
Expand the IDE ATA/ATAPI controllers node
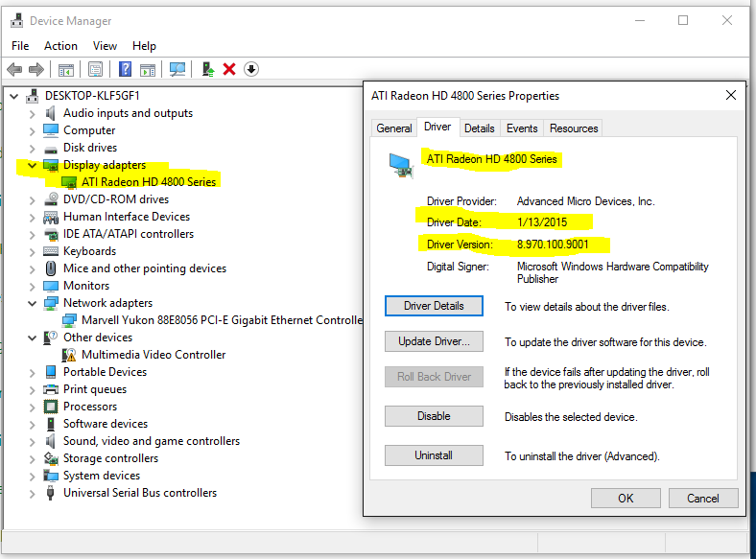33,235
